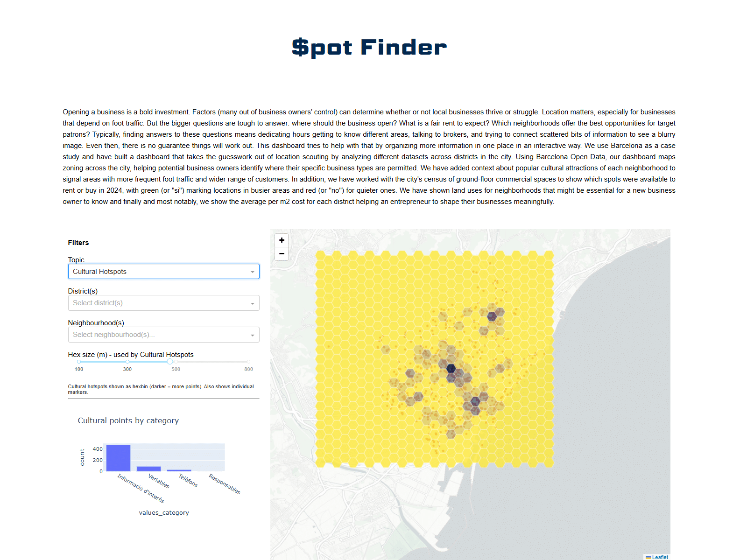Click the Spot Finder page title
The image size is (747, 560).
(369, 48)
